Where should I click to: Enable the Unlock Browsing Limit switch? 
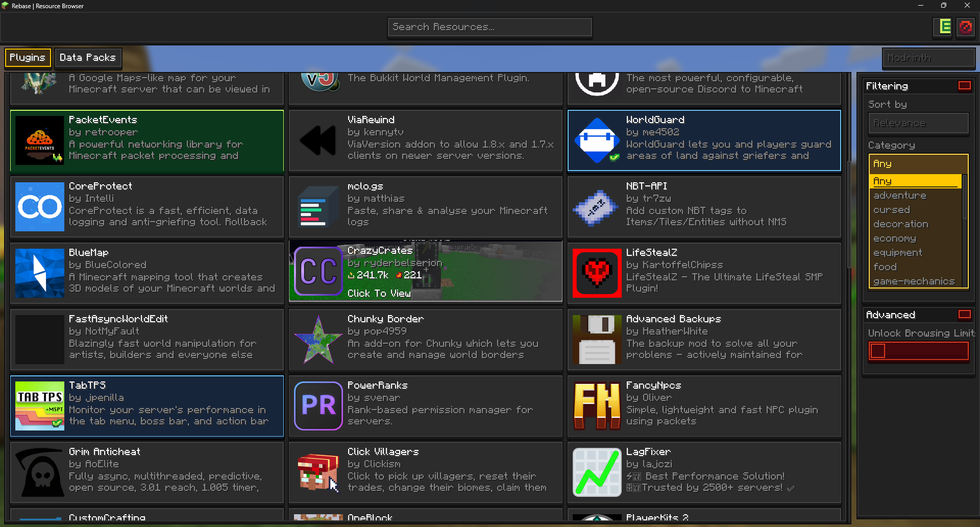[x=918, y=351]
